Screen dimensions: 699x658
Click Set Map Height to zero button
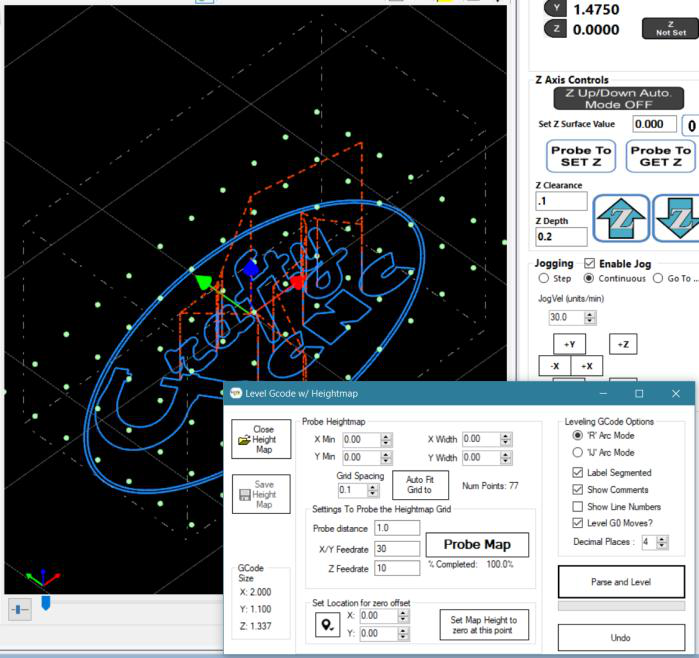pyautogui.click(x=484, y=625)
